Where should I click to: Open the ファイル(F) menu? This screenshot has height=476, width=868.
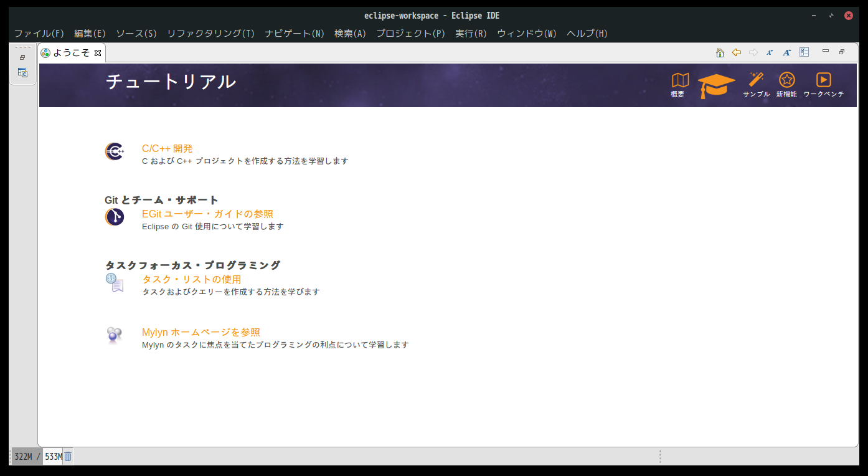[x=39, y=34]
